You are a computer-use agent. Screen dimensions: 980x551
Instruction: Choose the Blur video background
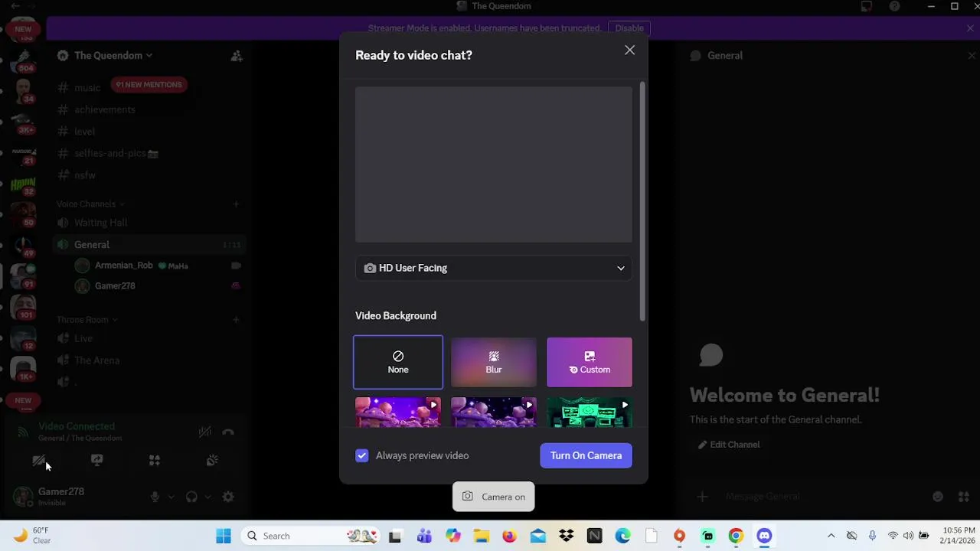pyautogui.click(x=494, y=362)
